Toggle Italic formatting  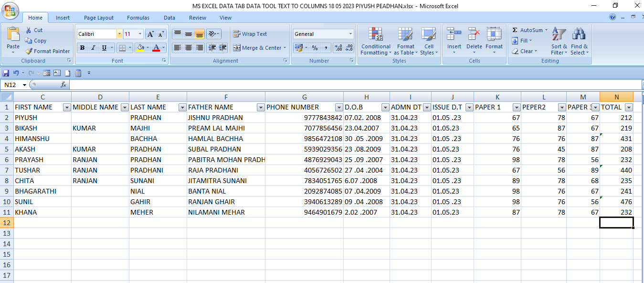tap(93, 48)
